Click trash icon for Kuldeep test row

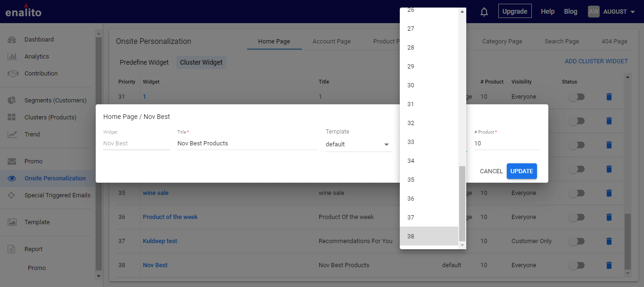click(x=609, y=241)
